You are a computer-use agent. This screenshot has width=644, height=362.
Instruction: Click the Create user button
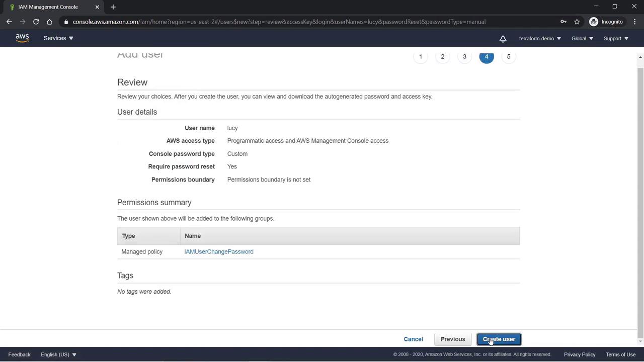tap(499, 339)
